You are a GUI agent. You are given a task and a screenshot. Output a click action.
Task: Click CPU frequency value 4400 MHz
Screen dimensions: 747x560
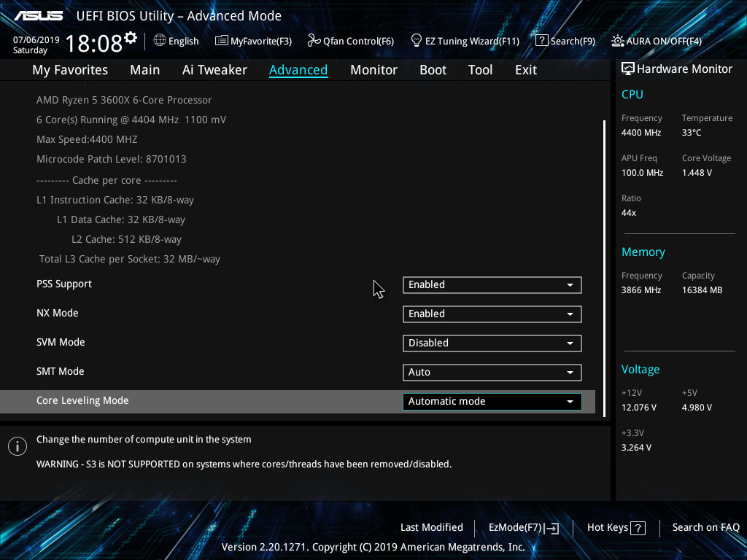pyautogui.click(x=640, y=133)
